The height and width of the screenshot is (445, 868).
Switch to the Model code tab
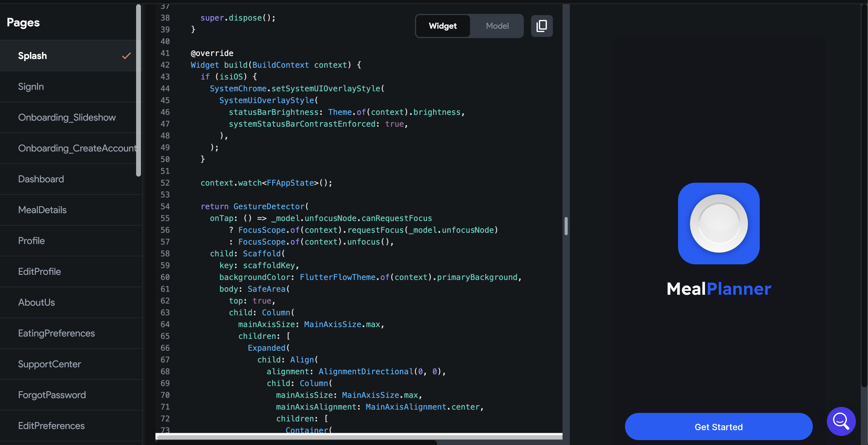[497, 26]
